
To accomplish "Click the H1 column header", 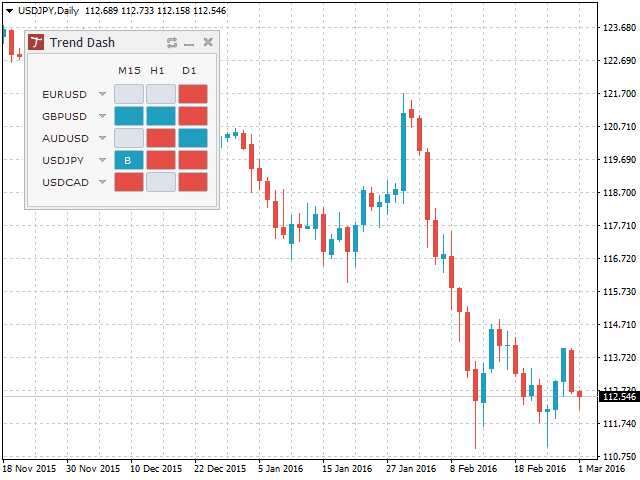I will click(x=157, y=71).
